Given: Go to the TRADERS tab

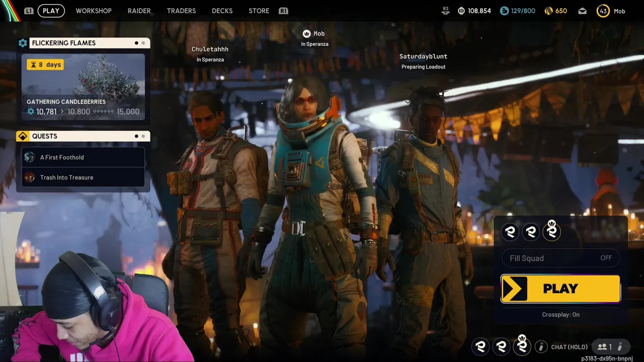Looking at the screenshot, I should coord(181,11).
